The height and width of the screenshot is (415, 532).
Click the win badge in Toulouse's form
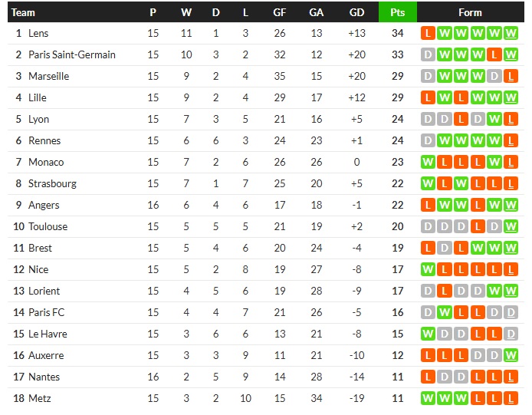point(512,226)
